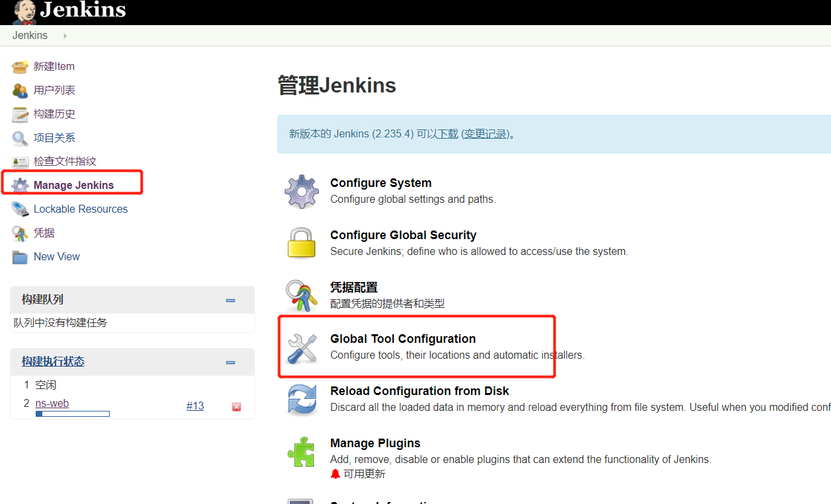Image resolution: width=831 pixels, height=504 pixels.
Task: Click the 构建队列 panel title
Action: click(42, 300)
